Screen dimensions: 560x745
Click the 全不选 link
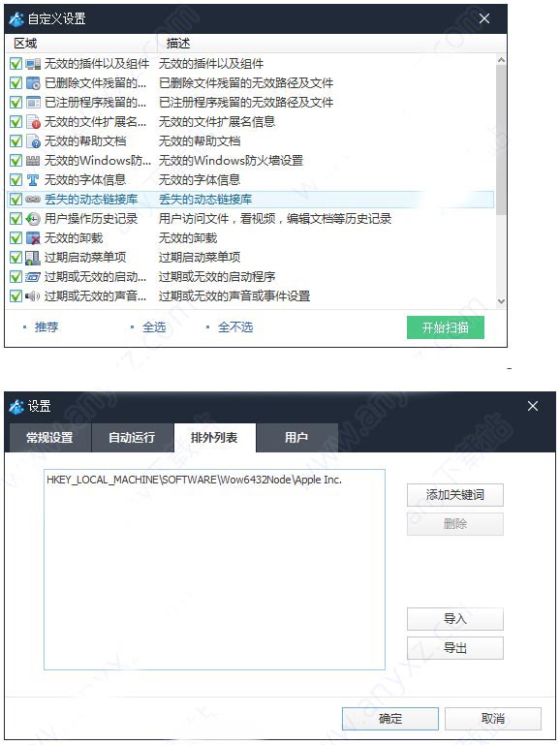pos(235,327)
